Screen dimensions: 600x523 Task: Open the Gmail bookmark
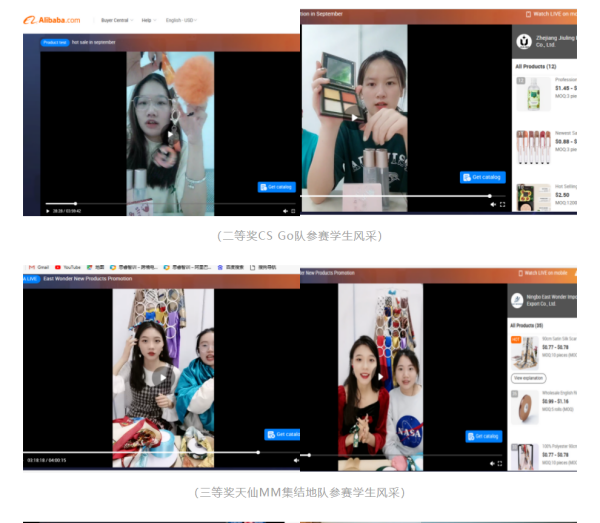click(39, 267)
